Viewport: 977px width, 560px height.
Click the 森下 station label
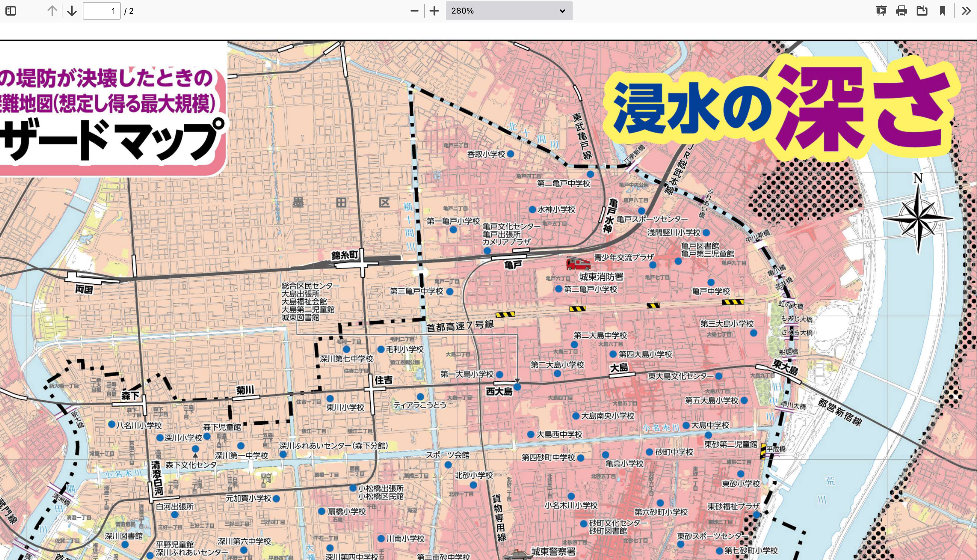coord(130,395)
